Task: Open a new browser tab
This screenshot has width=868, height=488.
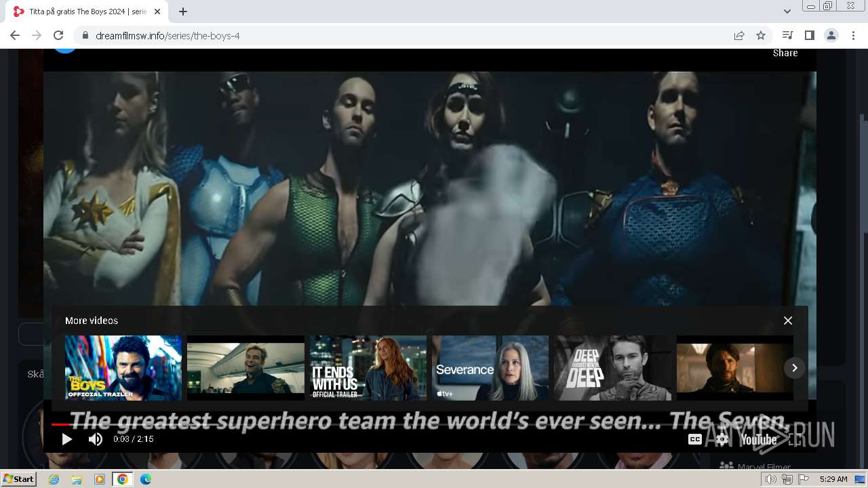Action: [x=183, y=12]
